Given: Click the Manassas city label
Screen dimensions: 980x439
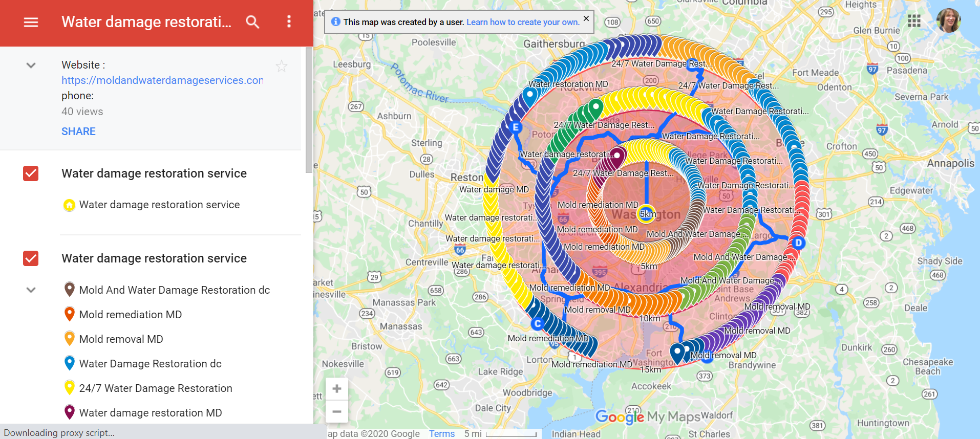Looking at the screenshot, I should coord(401,326).
